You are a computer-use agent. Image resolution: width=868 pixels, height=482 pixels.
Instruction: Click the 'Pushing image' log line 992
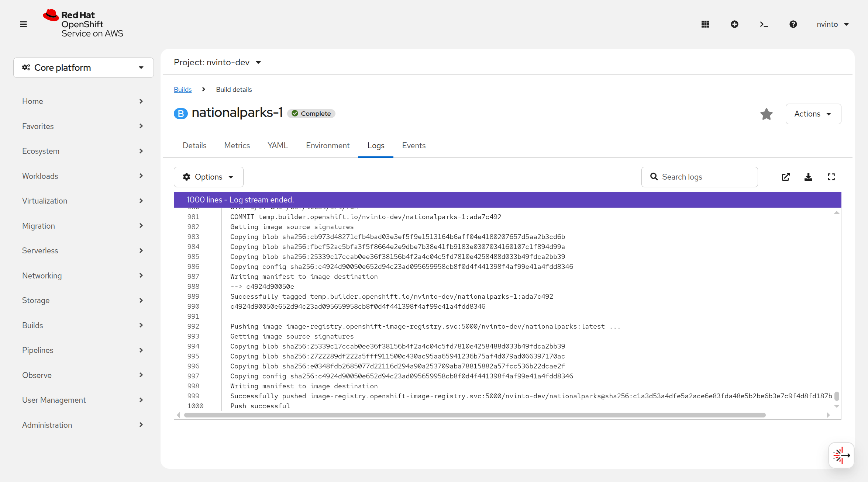[426, 326]
